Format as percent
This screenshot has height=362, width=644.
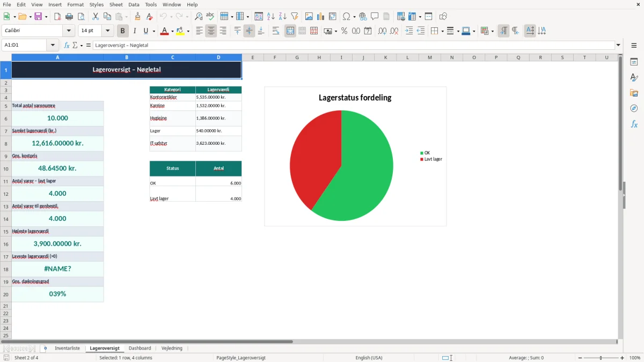(344, 31)
